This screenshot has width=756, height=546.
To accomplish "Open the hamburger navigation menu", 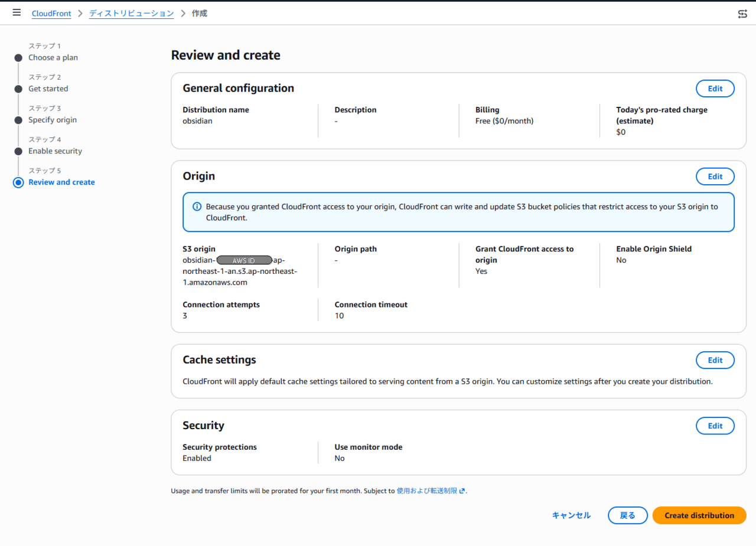I will [17, 12].
